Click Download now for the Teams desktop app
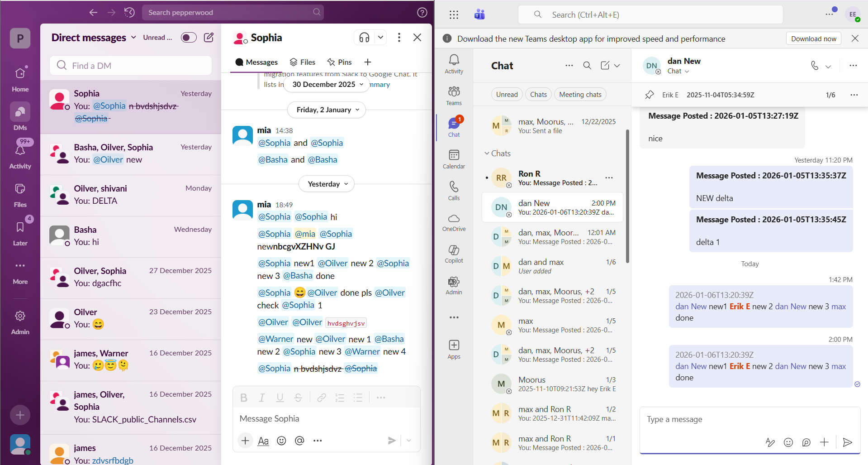Screen dimensions: 868x465 click(813, 38)
